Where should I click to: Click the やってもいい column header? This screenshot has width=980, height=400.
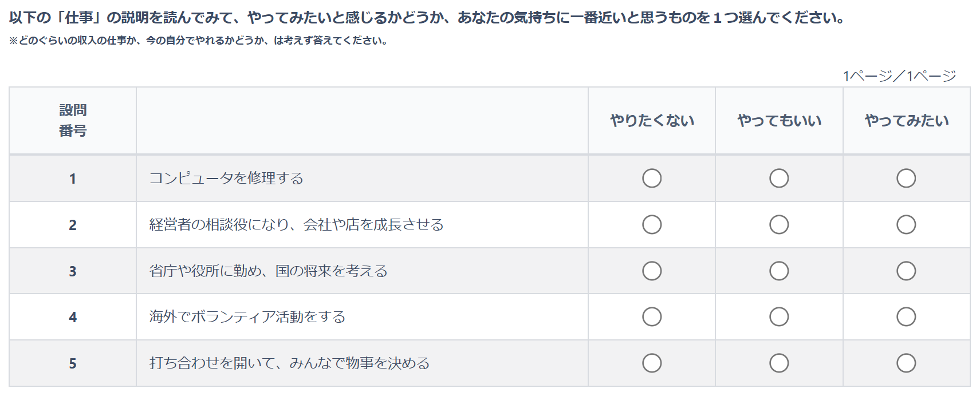click(x=779, y=120)
